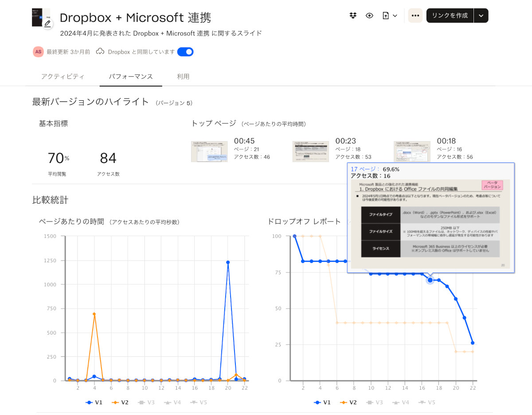The width and height of the screenshot is (532, 415).
Task: Toggle V1 series in drop-off report legend
Action: [x=322, y=402]
